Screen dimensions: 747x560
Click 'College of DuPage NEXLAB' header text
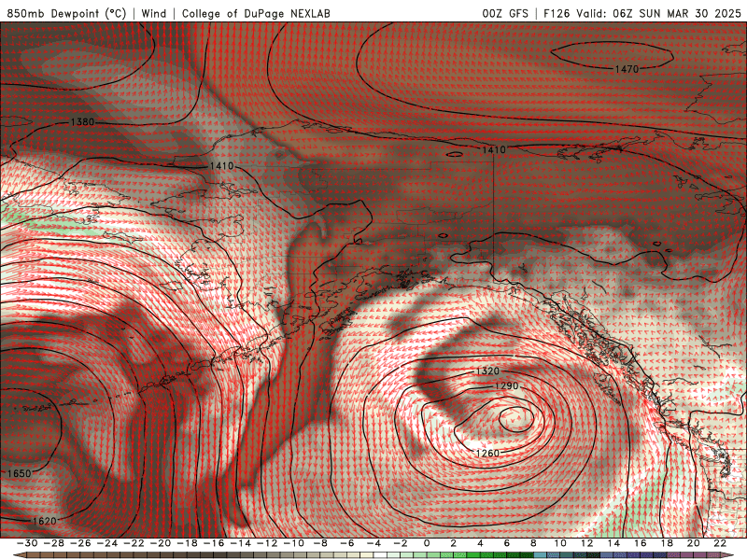tap(256, 13)
